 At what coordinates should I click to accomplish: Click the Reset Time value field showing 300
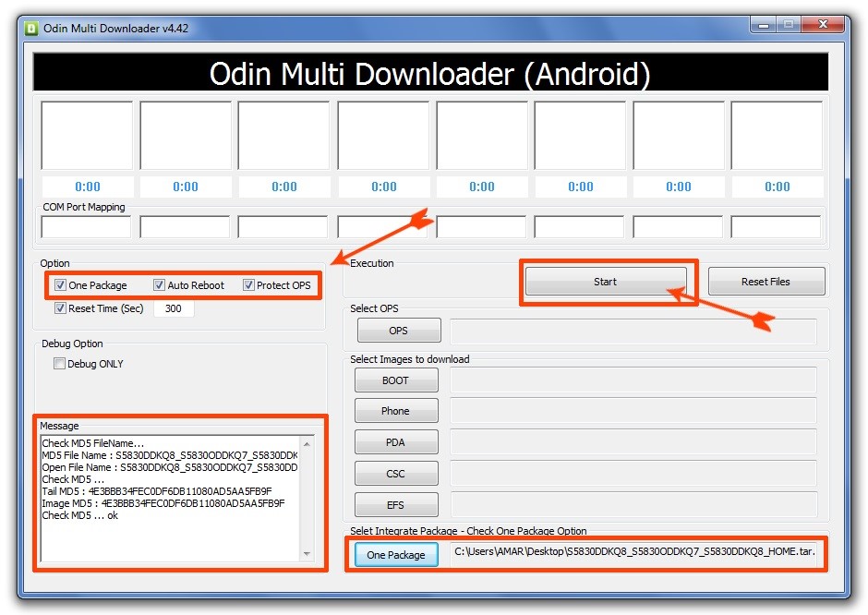click(174, 308)
